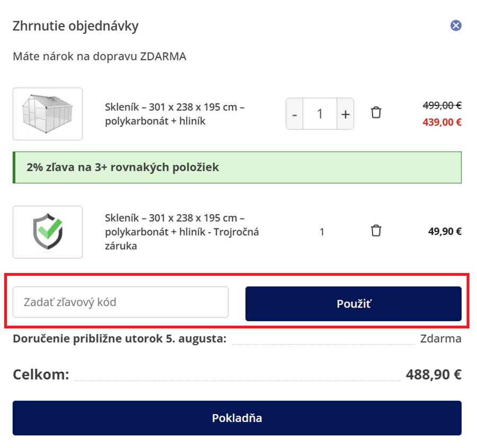Open the greenhouse product thumbnail
This screenshot has height=448, width=477.
(48, 113)
